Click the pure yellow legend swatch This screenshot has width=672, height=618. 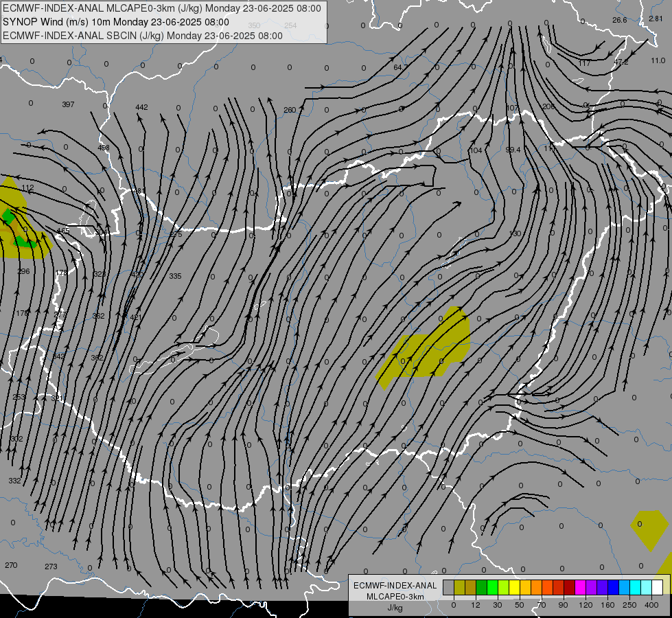(x=515, y=587)
